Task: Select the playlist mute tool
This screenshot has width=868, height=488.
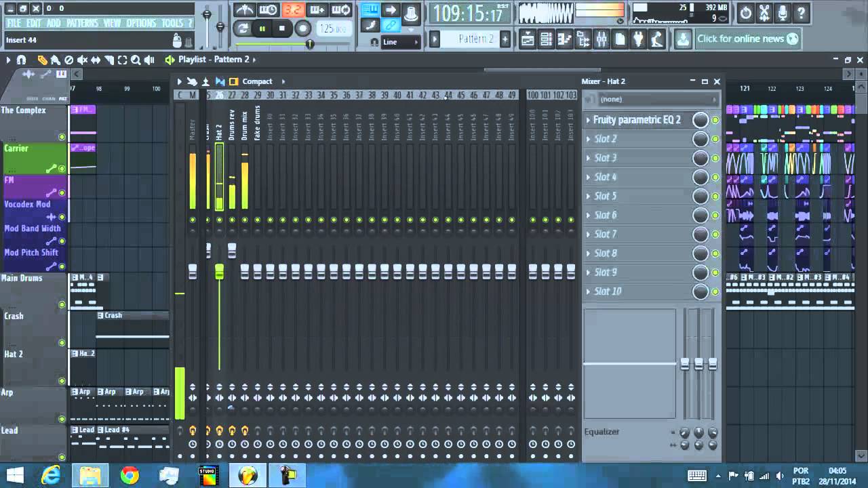Action: click(82, 60)
